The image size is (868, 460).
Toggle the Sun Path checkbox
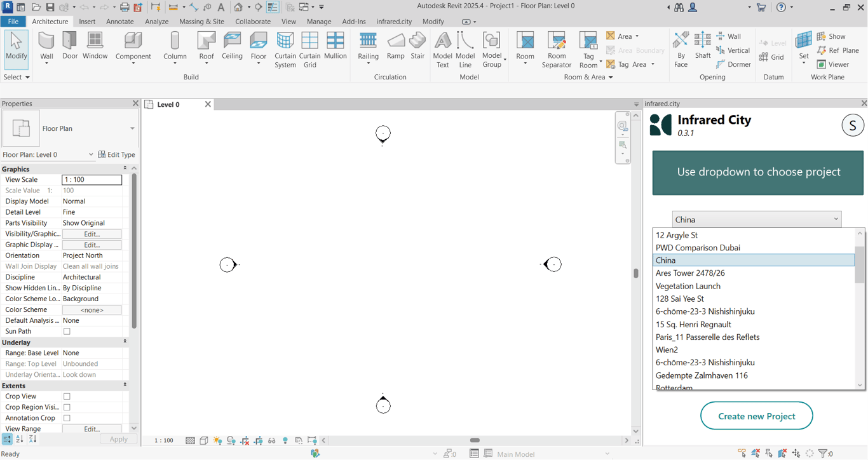coord(67,332)
